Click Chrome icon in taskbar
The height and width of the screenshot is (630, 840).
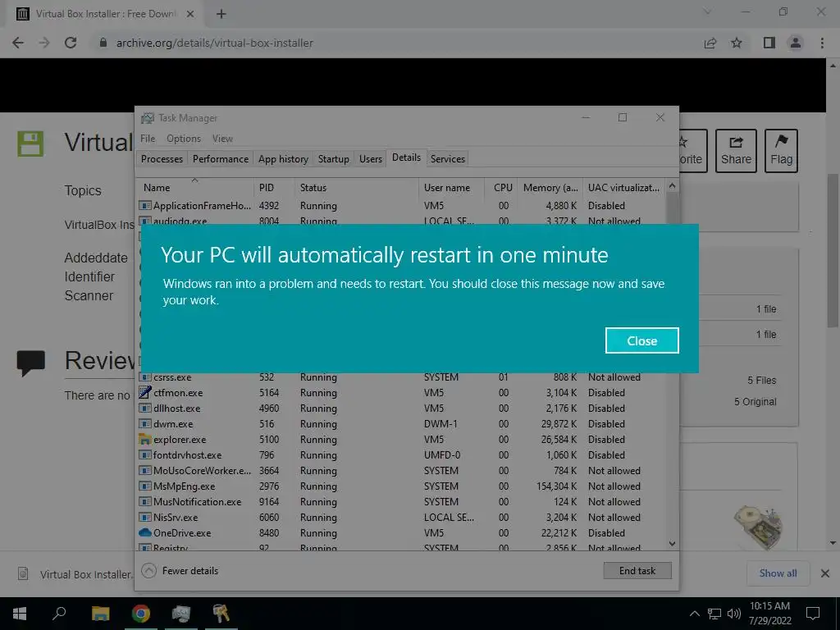[141, 614]
